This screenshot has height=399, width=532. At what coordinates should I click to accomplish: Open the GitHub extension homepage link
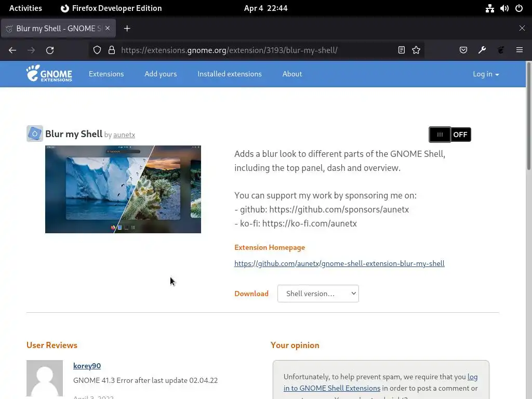pyautogui.click(x=339, y=263)
